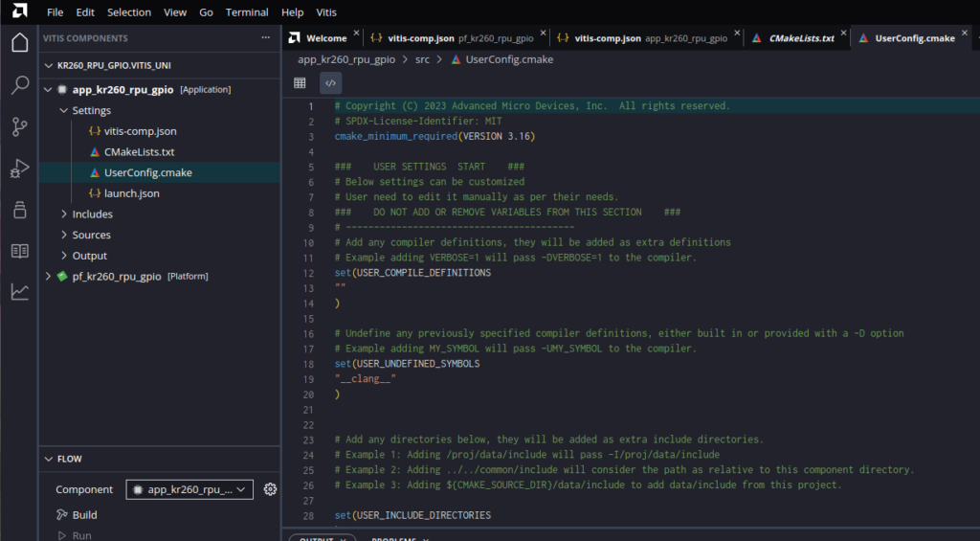Close the vitis-comp.json app_kr260_rpu_gpio tab
This screenshot has height=541, width=980.
pos(737,33)
